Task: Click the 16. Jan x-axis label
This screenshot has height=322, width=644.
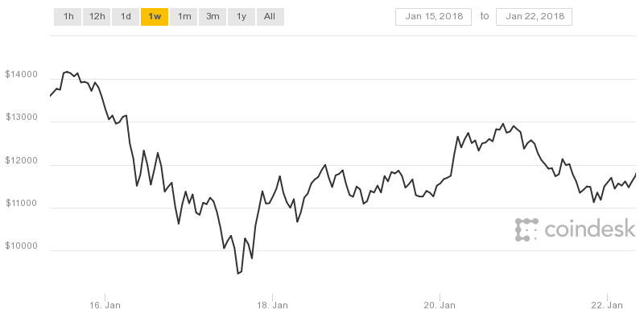Action: click(105, 305)
